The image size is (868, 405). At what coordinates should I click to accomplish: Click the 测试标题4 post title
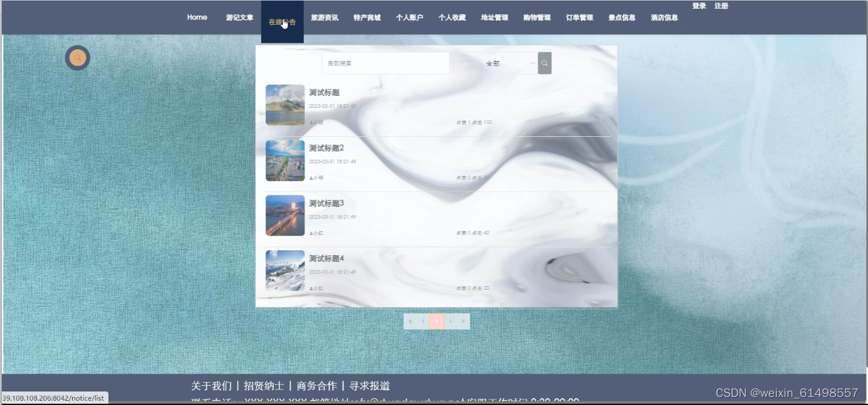(327, 258)
